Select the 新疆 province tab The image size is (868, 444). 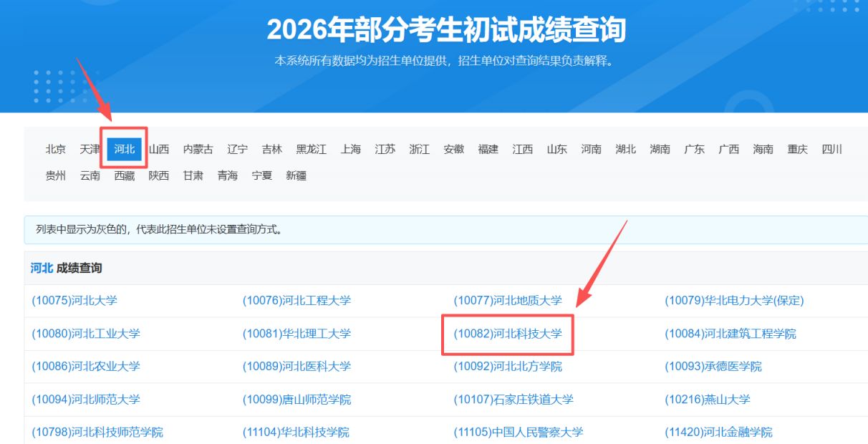(296, 175)
